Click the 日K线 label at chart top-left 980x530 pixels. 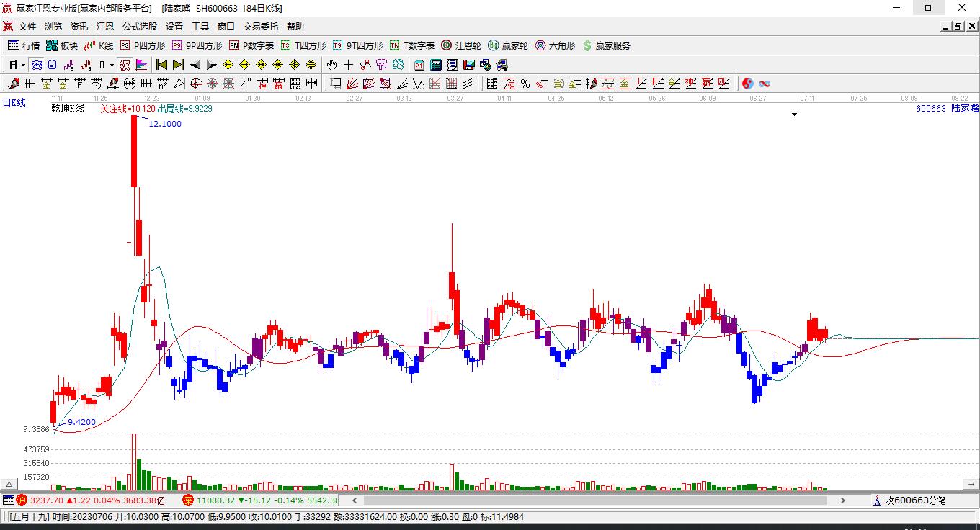click(x=14, y=103)
